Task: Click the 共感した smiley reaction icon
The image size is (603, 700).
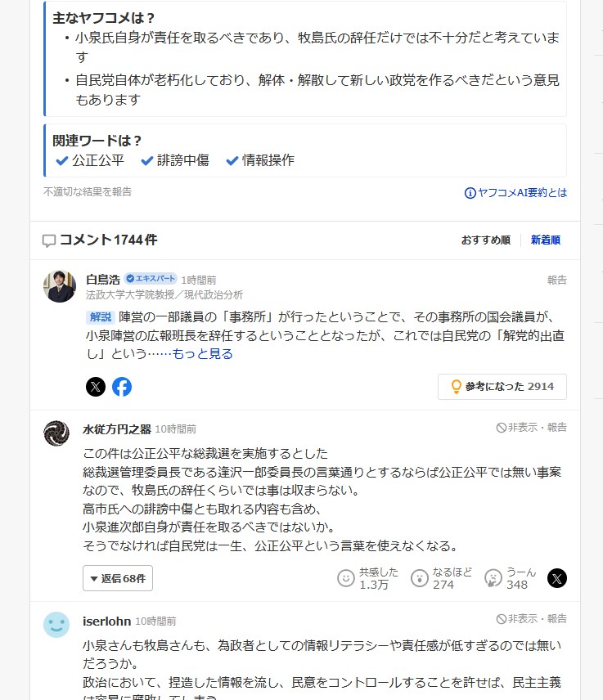Action: pos(346,578)
